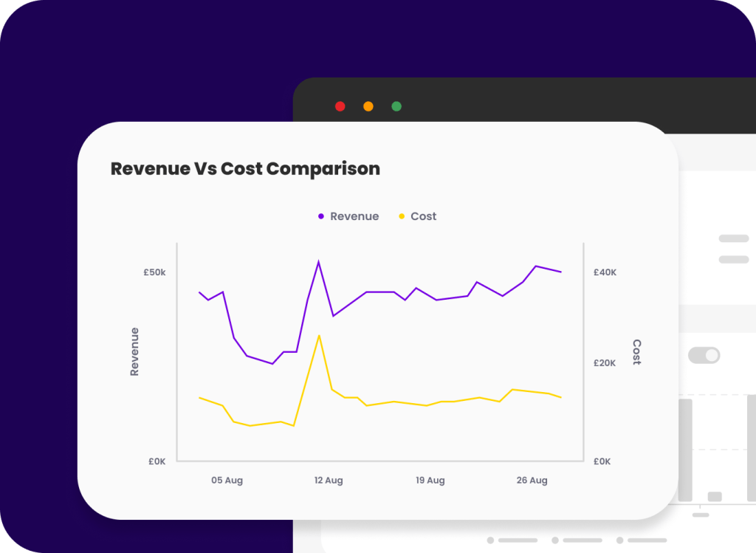Click the green window dot

(x=396, y=106)
